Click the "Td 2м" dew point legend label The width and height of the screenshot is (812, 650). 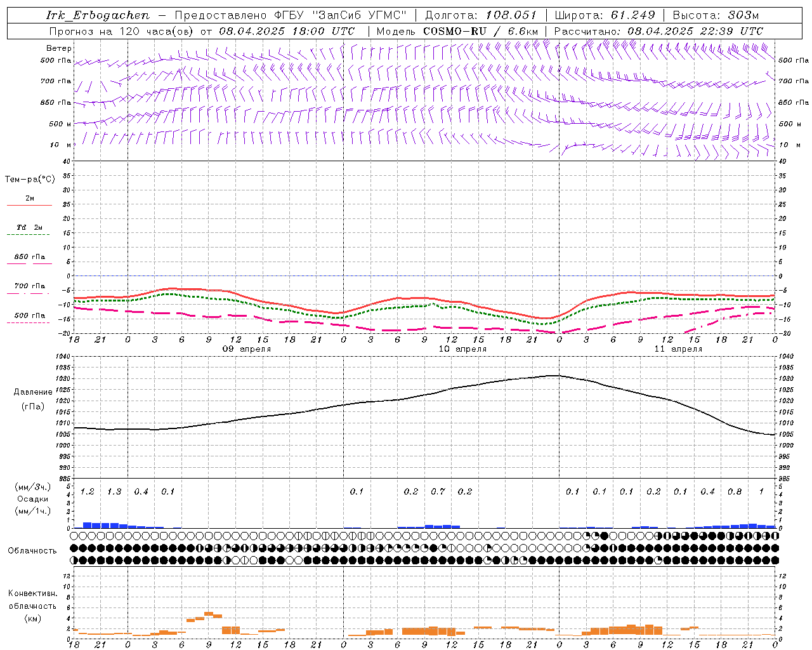pos(30,227)
